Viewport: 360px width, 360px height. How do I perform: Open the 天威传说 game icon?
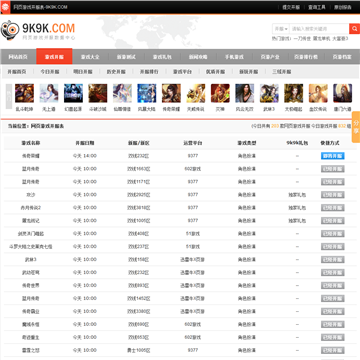click(196, 93)
